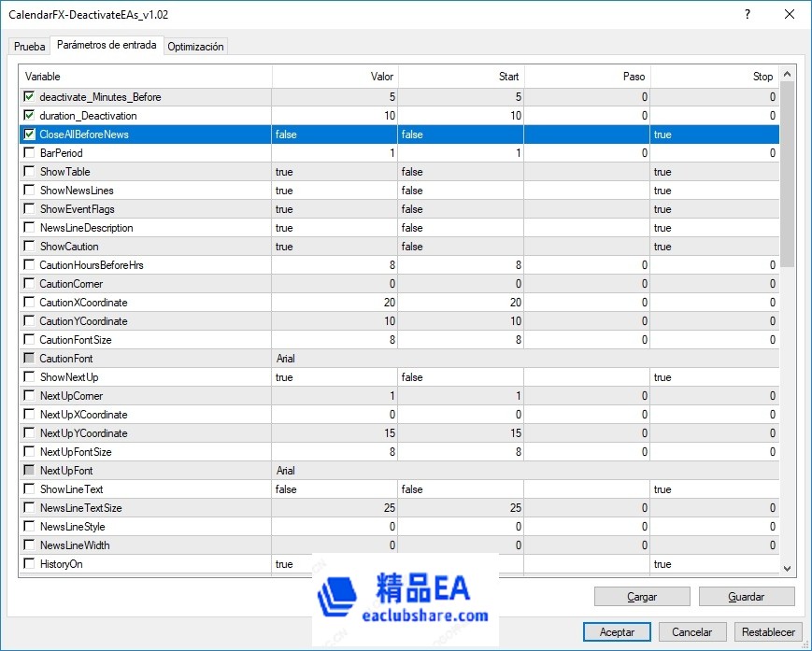The width and height of the screenshot is (812, 651).
Task: Open the Optimización tab
Action: pyautogui.click(x=195, y=47)
